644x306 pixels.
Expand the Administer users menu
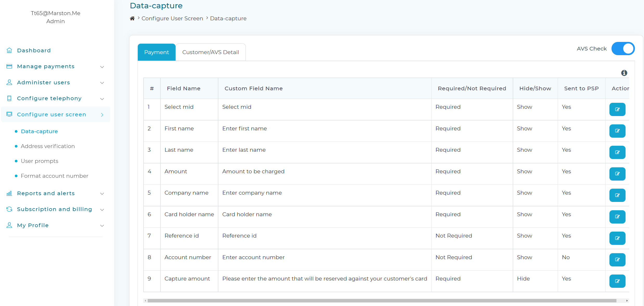coord(55,82)
